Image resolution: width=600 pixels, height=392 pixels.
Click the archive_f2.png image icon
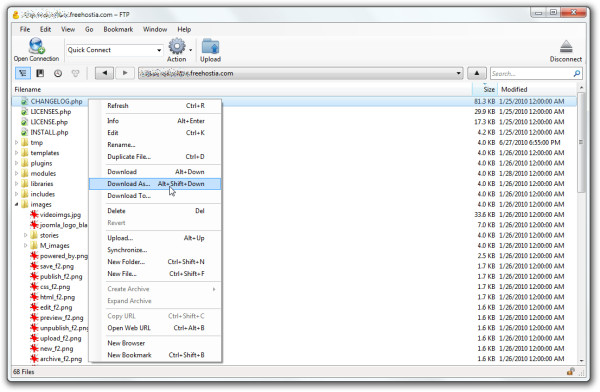(x=34, y=359)
